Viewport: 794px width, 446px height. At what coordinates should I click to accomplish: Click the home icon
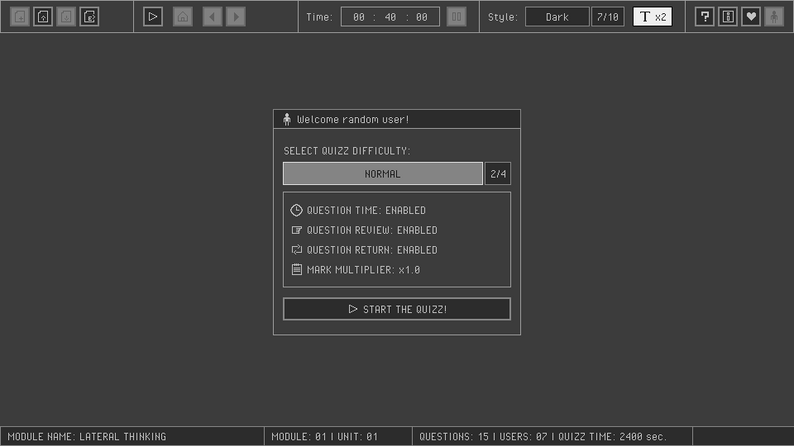pos(183,17)
